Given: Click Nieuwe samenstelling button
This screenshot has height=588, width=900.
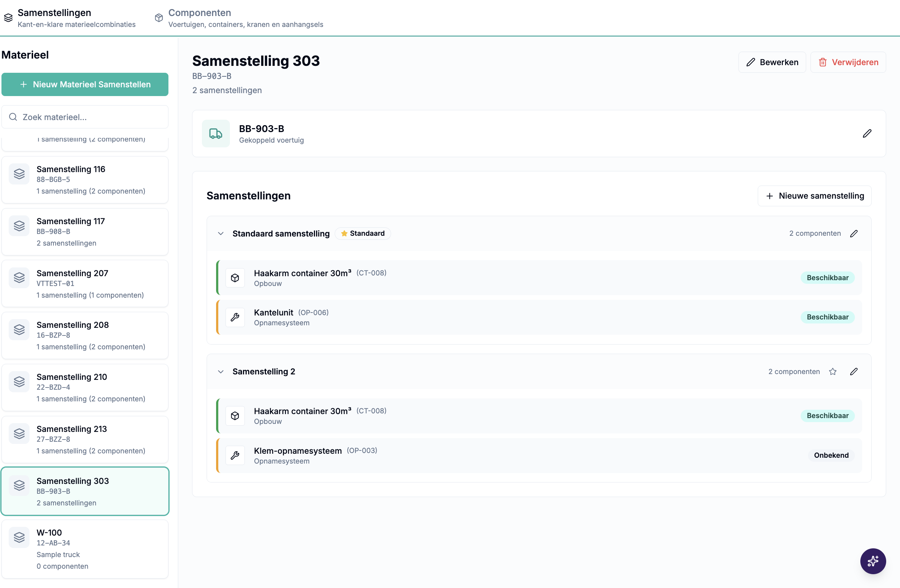Looking at the screenshot, I should click(x=814, y=196).
